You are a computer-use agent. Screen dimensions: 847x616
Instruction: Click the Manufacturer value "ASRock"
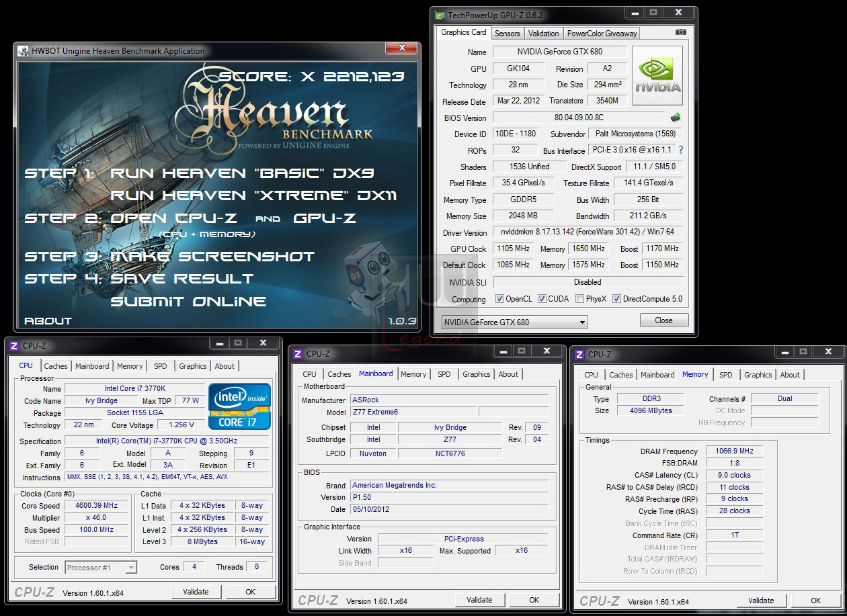click(x=450, y=400)
